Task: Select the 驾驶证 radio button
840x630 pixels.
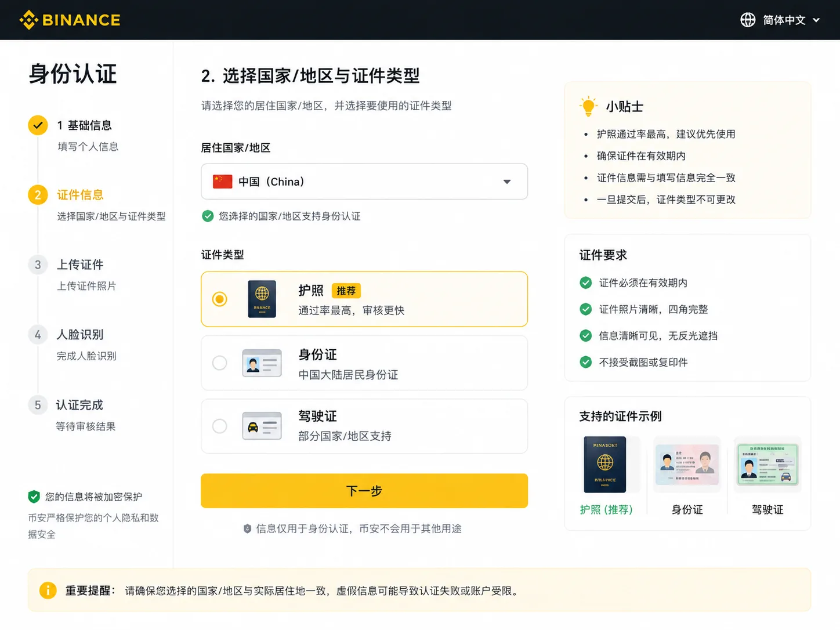Action: click(219, 426)
